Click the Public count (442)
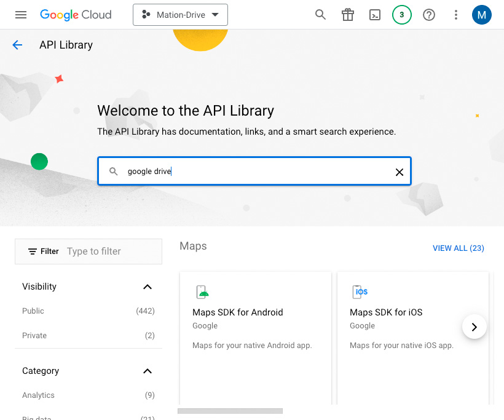This screenshot has height=420, width=504. 145,311
